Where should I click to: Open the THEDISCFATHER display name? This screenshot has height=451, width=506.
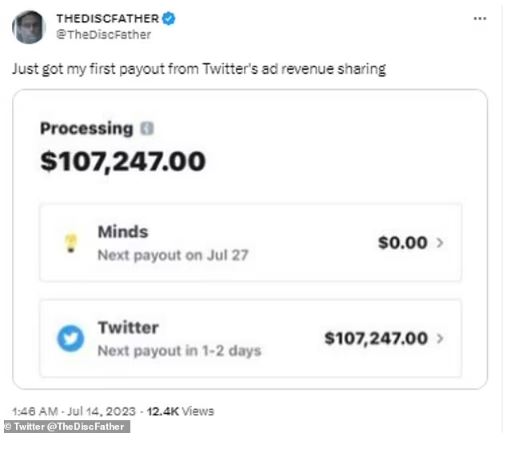107,19
